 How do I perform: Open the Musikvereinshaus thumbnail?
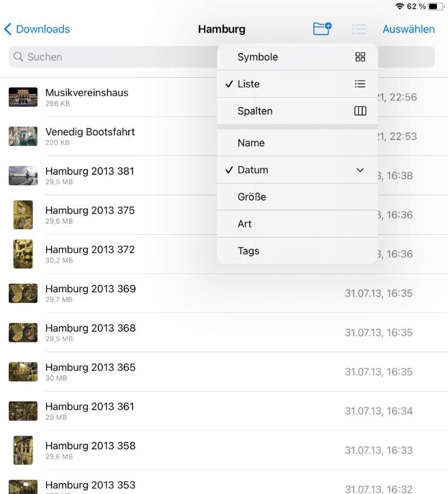[x=23, y=97]
